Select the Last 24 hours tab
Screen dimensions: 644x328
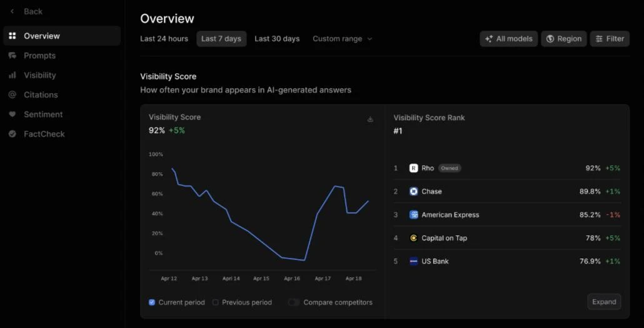164,39
